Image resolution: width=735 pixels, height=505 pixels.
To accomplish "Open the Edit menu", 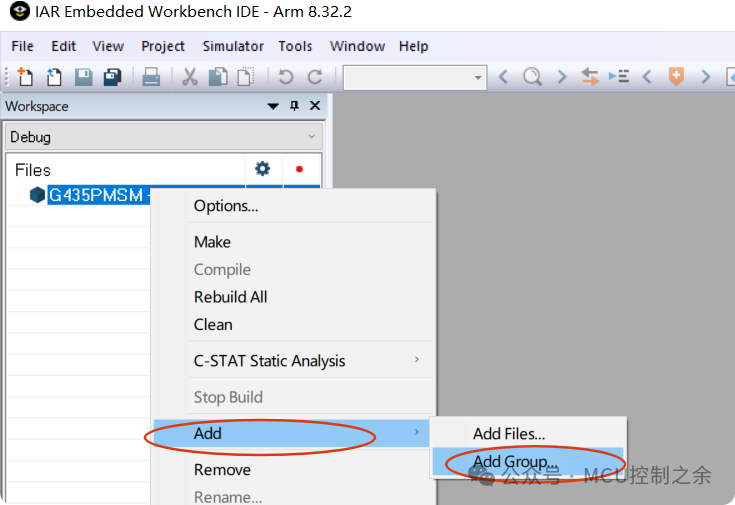I will (x=63, y=46).
